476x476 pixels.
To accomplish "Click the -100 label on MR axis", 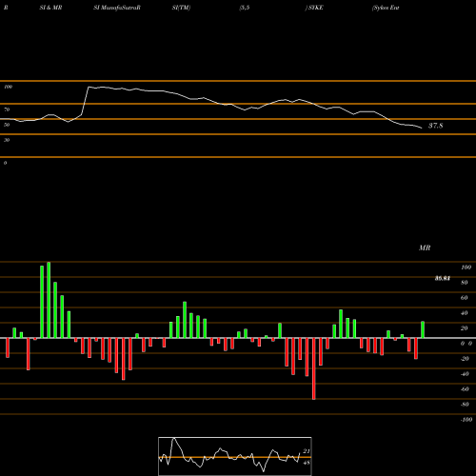I will coord(466,420).
